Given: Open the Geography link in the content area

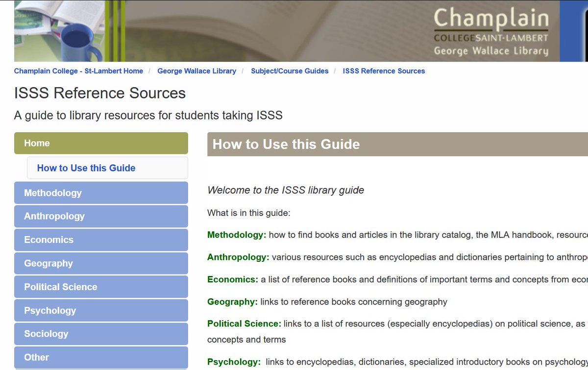Looking at the screenshot, I should coord(231,301).
